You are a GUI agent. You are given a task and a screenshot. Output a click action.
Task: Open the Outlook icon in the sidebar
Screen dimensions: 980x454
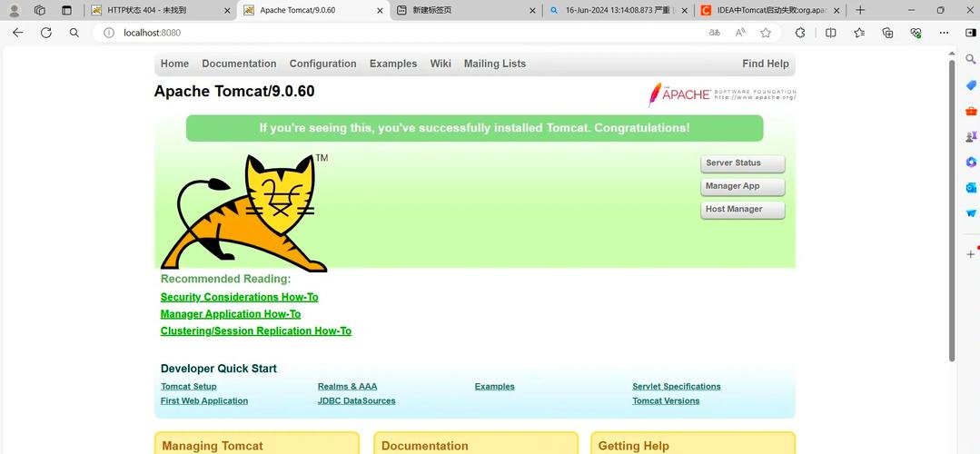(970, 188)
